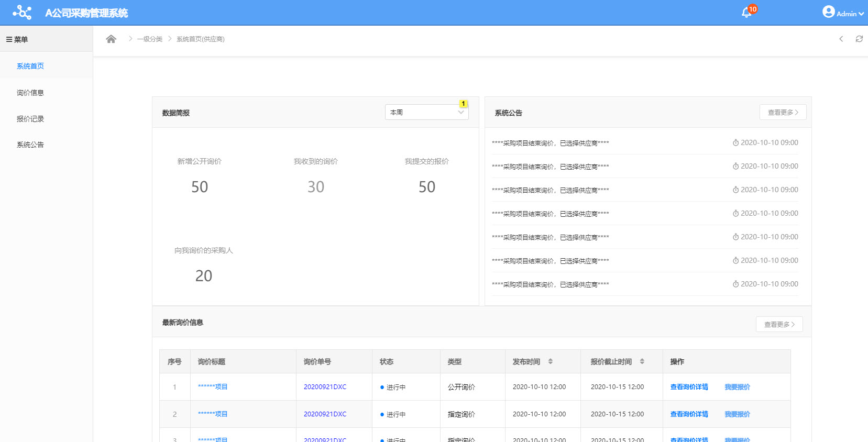Click the system logo icon
Screen dimensions: 868x442
pos(22,12)
